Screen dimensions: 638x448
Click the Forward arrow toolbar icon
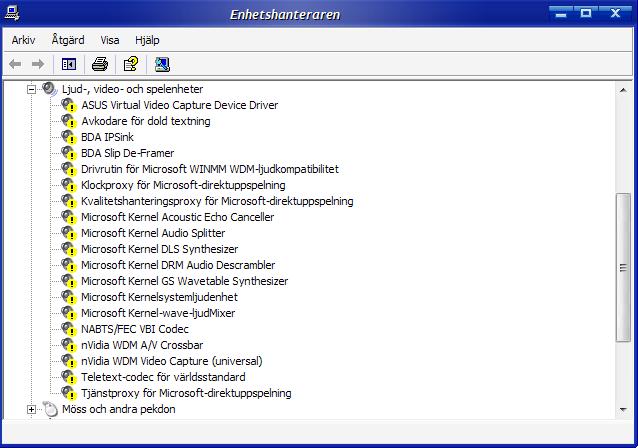click(x=38, y=64)
